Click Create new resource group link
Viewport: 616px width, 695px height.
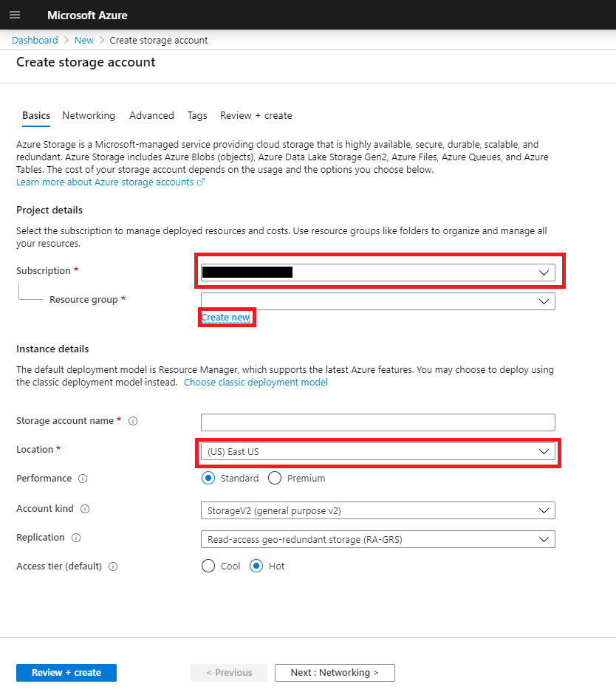[x=225, y=318]
